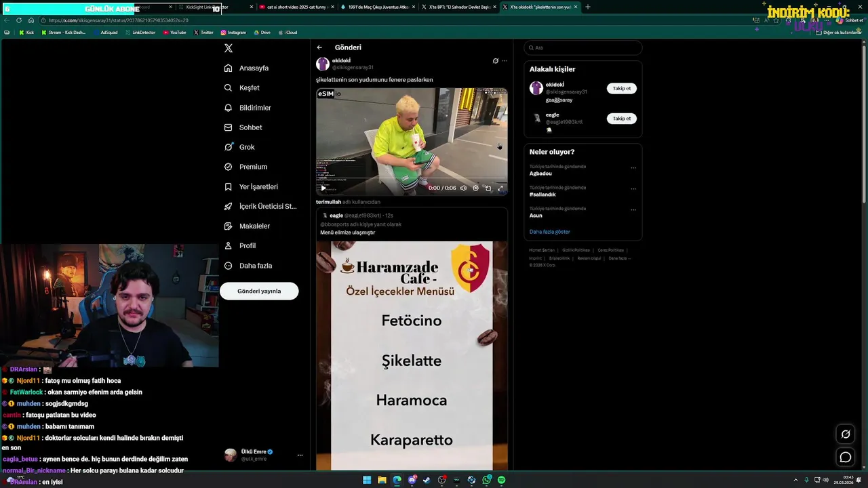The width and height of the screenshot is (868, 488).
Task: Toggle video picture-in-picture mode
Action: pyautogui.click(x=488, y=188)
